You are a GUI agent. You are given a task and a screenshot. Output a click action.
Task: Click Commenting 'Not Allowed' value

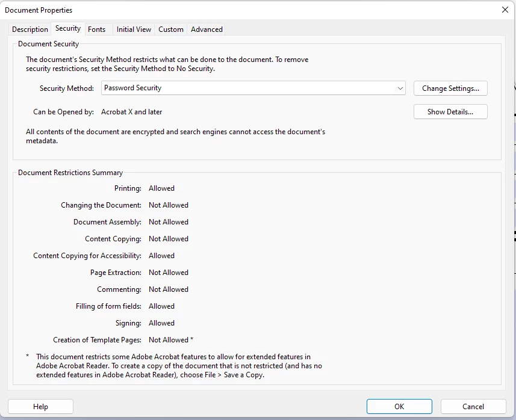(169, 289)
